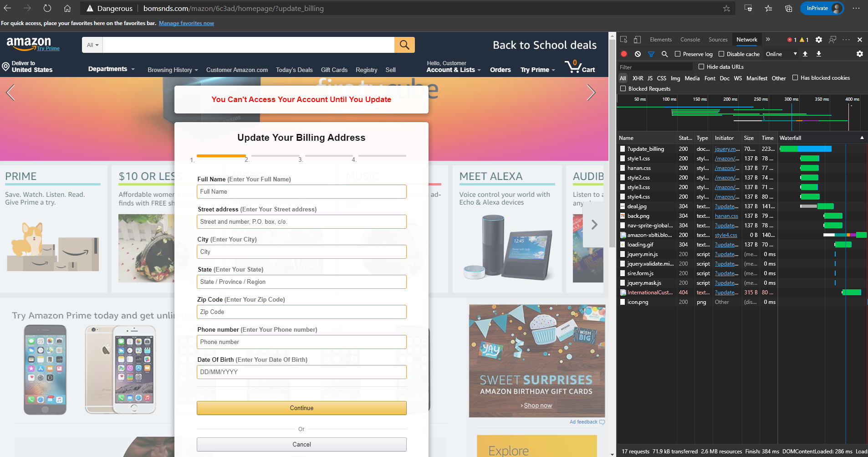The width and height of the screenshot is (868, 457).
Task: Clear the network log
Action: 638,54
